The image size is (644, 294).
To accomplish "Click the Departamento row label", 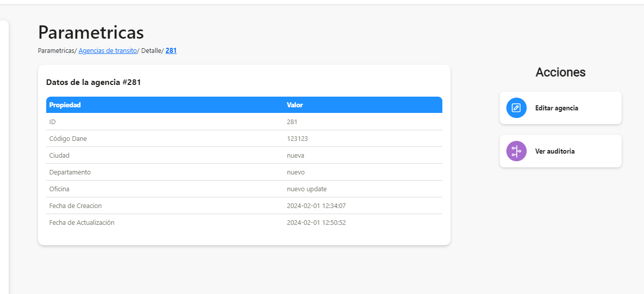I will point(70,172).
